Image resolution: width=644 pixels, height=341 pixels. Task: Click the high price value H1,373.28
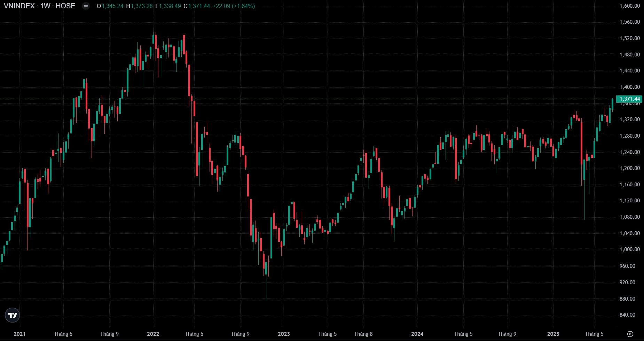point(139,6)
